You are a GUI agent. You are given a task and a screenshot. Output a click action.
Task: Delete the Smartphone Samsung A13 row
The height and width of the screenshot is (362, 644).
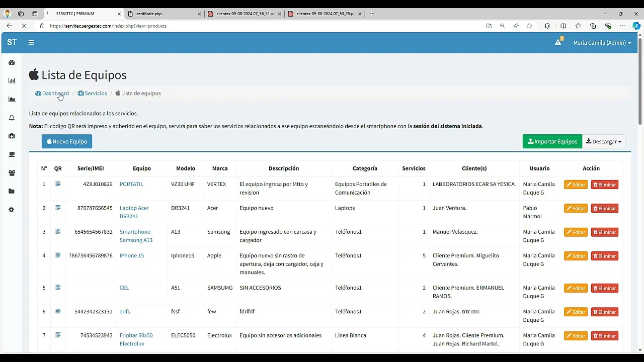[x=604, y=232]
